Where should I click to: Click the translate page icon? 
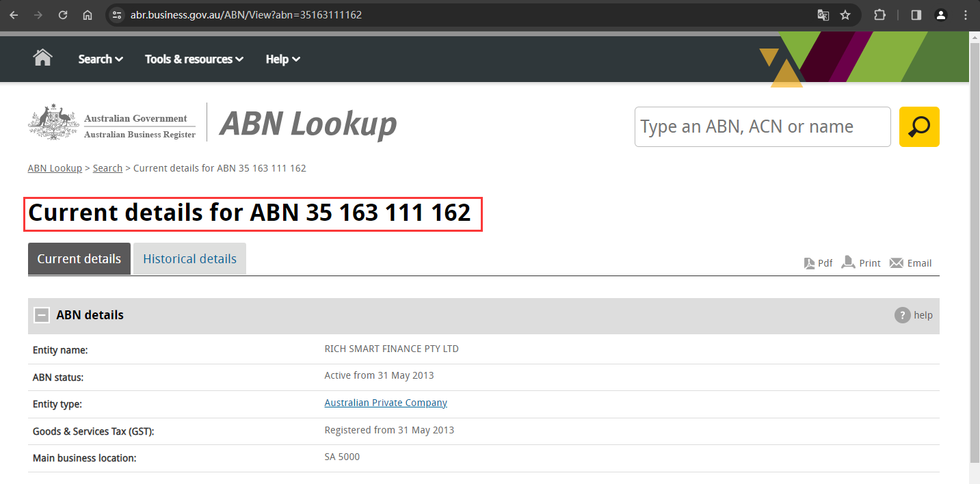pyautogui.click(x=823, y=15)
